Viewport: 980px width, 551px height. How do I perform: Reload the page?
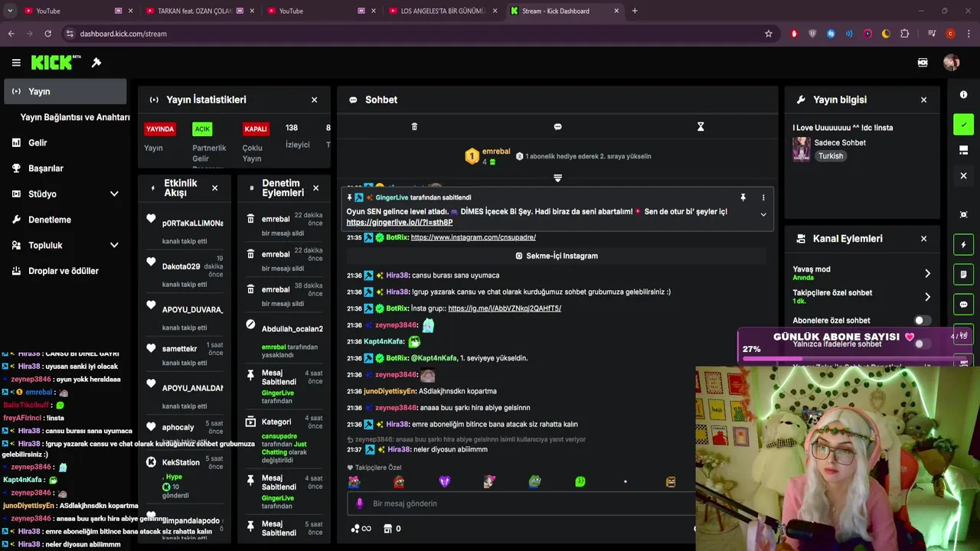[x=47, y=34]
